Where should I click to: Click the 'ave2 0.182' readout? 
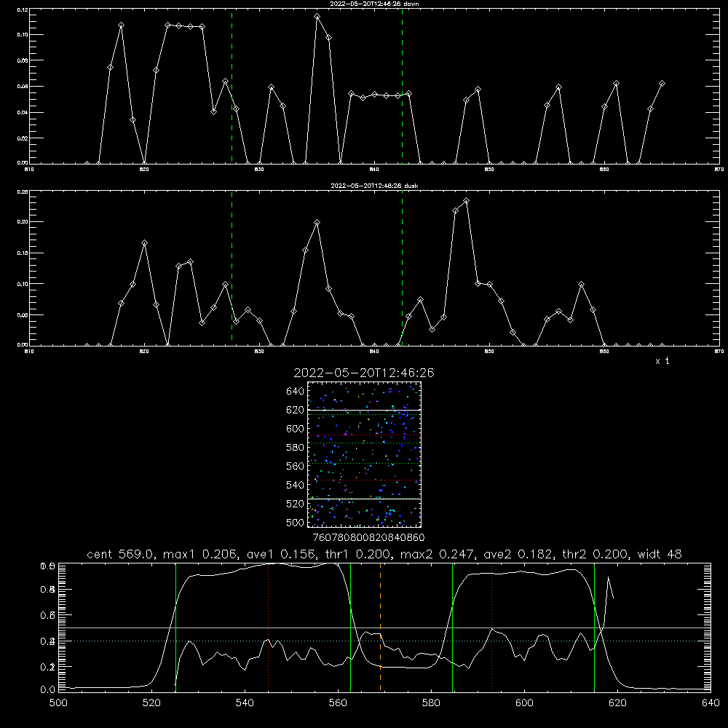coord(518,554)
